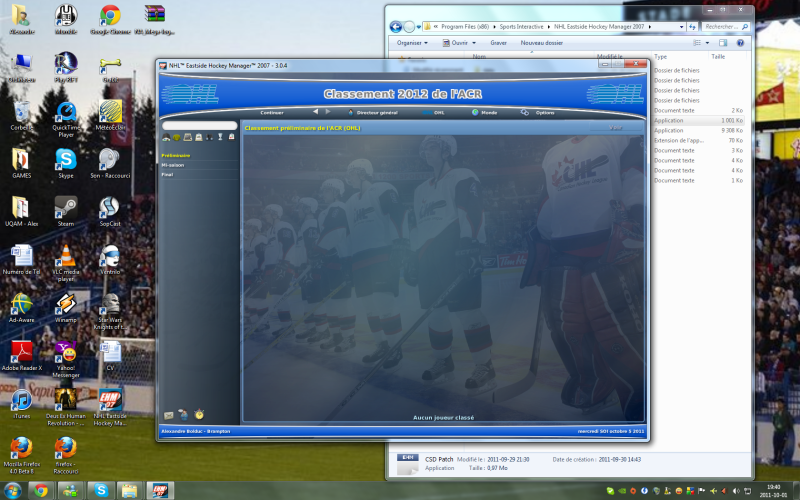Image resolution: width=800 pixels, height=500 pixels.
Task: Click the volume speaker tray icon
Action: pyautogui.click(x=736, y=491)
